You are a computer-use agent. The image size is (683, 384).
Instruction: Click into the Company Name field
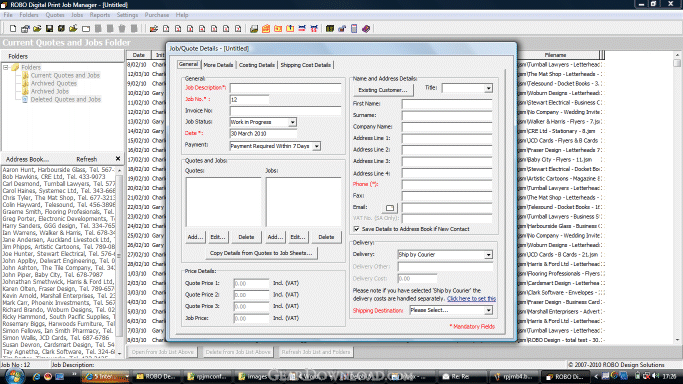coord(447,127)
